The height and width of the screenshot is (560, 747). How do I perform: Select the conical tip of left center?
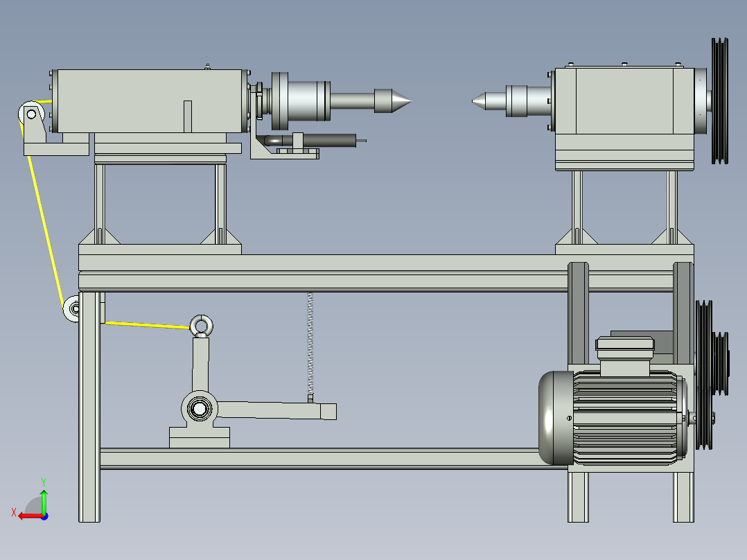402,101
